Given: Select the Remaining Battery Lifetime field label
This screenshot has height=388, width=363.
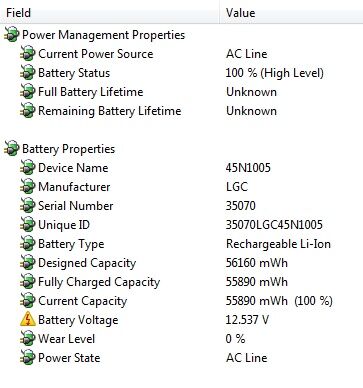Looking at the screenshot, I should coord(110,111).
